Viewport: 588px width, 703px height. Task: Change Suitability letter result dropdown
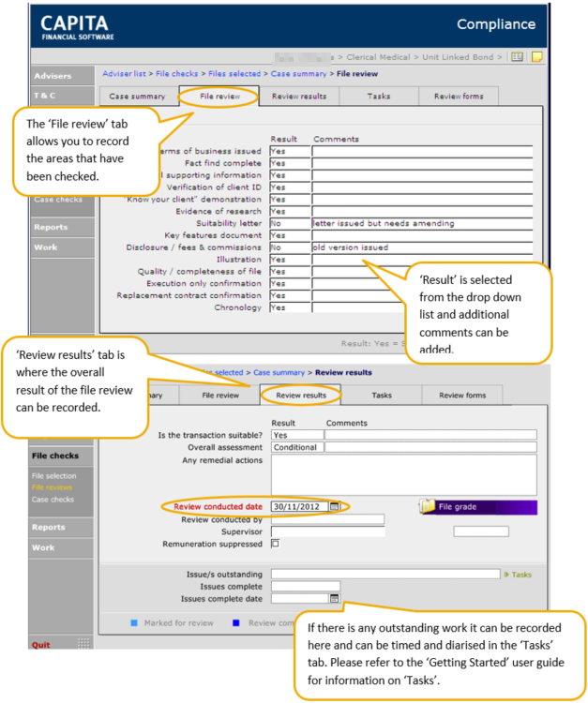pos(290,223)
